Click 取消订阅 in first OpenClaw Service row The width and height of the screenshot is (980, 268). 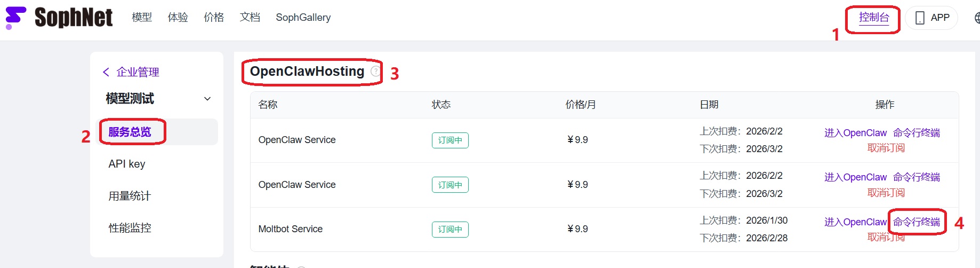point(886,148)
